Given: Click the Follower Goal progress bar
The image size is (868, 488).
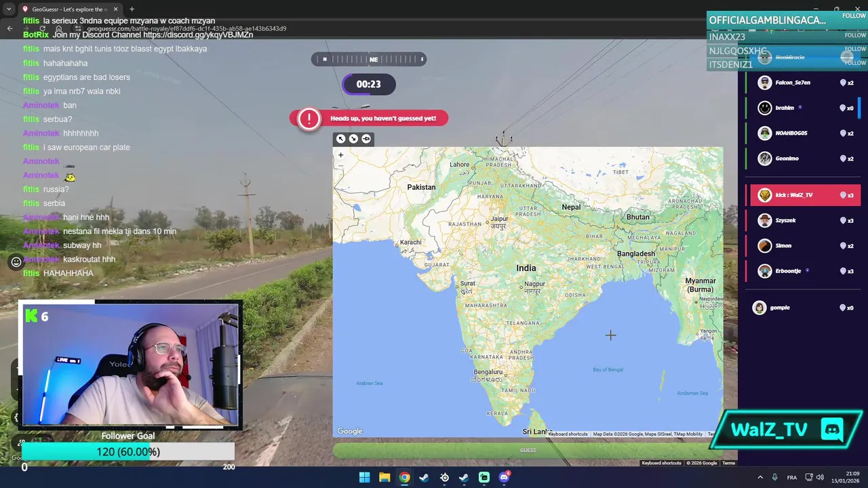Looking at the screenshot, I should click(127, 452).
